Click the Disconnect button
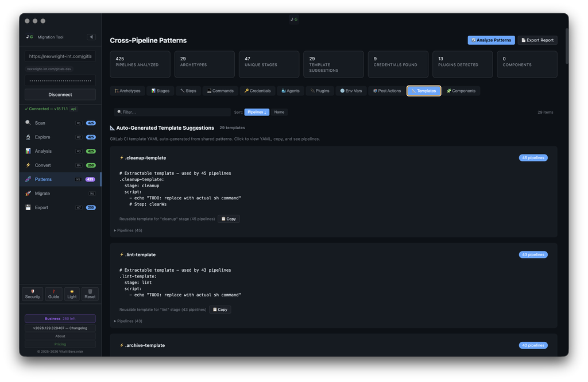Viewport: 588px width, 382px height. [60, 95]
